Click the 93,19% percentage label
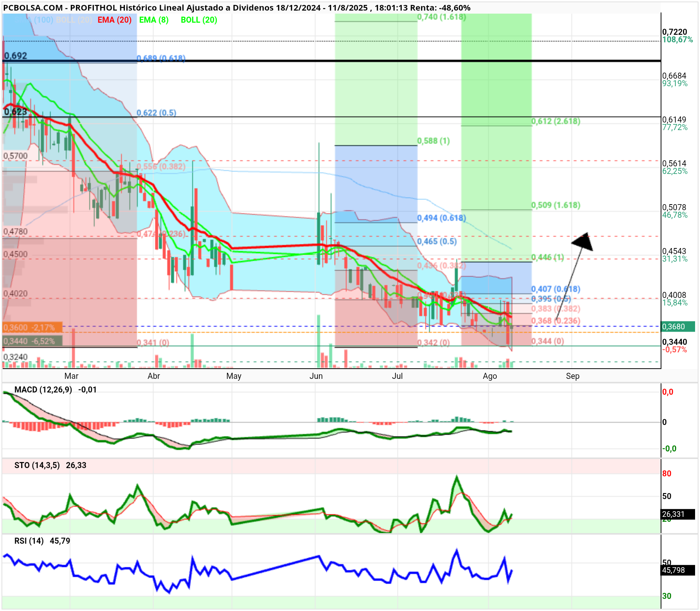This screenshot has height=611, width=700. click(x=675, y=84)
